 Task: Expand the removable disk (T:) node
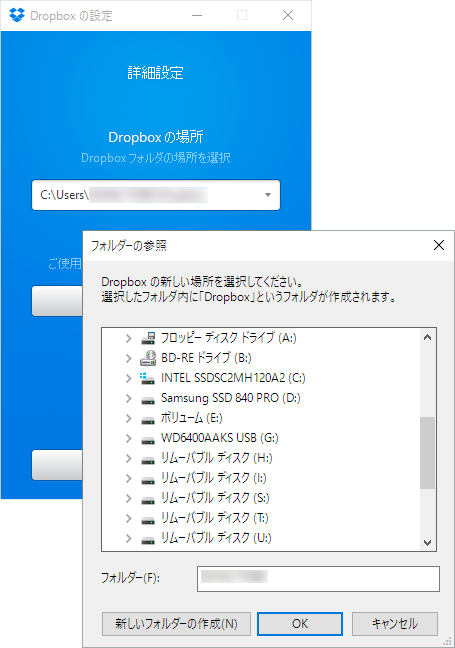(x=129, y=518)
